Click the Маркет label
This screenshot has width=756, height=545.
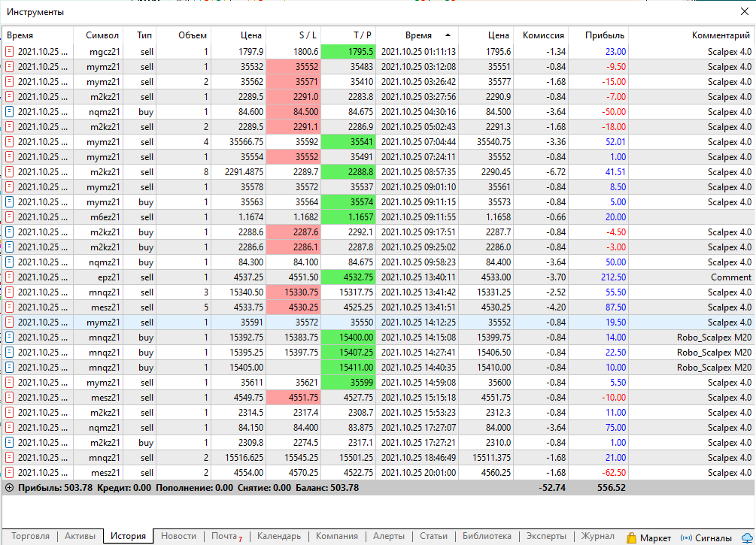coord(655,537)
